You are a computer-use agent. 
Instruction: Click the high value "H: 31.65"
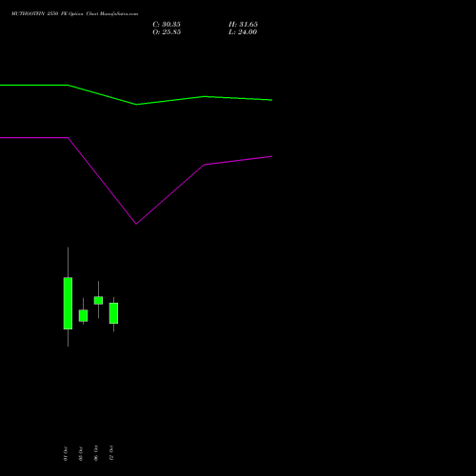coord(243,25)
